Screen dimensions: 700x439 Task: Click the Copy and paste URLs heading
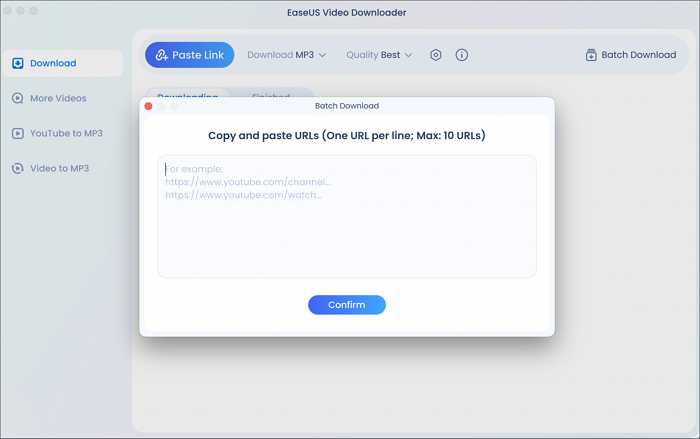(347, 135)
